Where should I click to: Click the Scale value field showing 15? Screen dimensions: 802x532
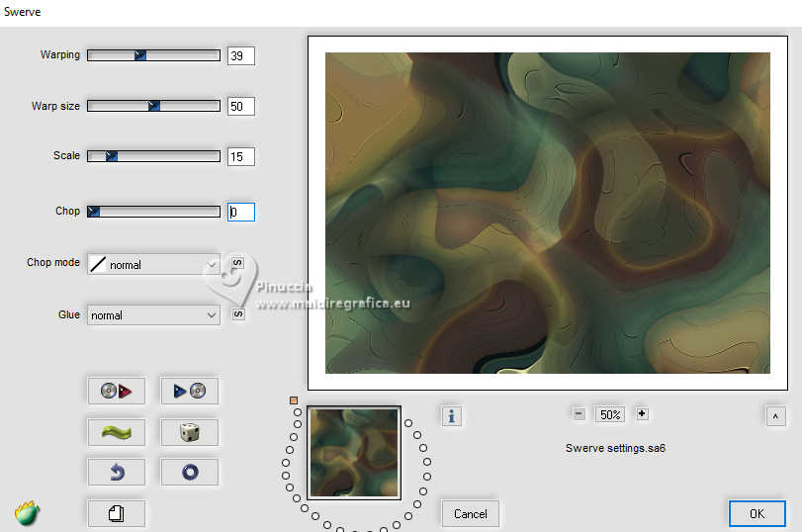(x=241, y=156)
